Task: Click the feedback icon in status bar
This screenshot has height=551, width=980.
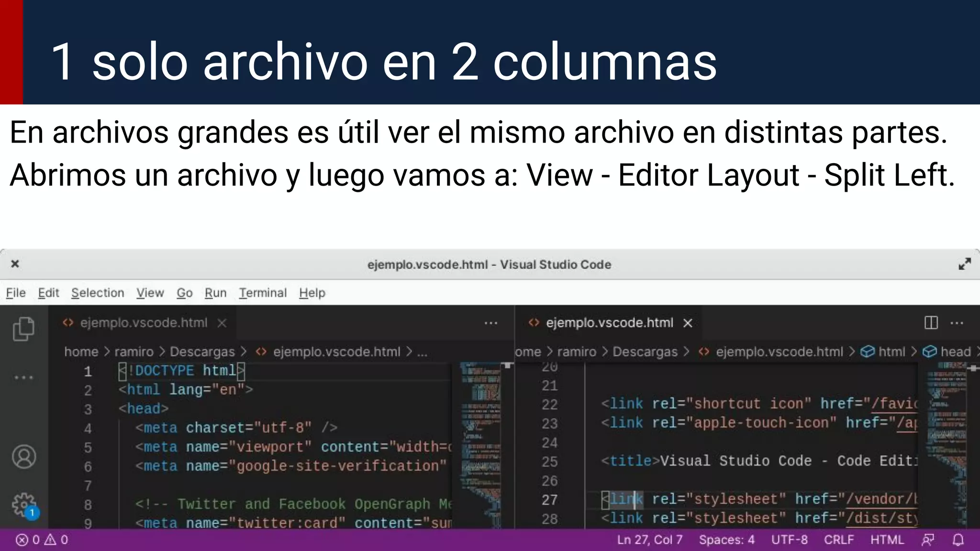Action: pos(927,540)
